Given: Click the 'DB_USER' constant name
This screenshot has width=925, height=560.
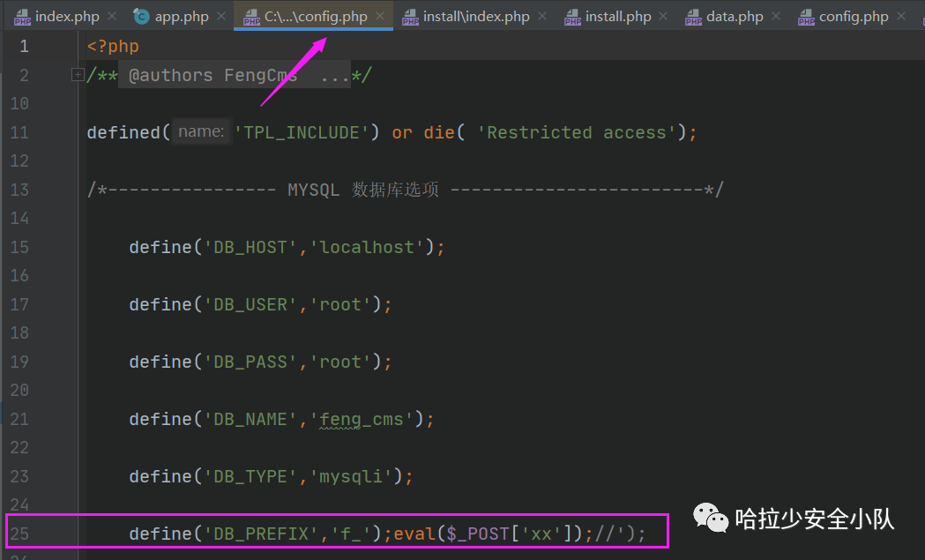Looking at the screenshot, I should pyautogui.click(x=250, y=304).
